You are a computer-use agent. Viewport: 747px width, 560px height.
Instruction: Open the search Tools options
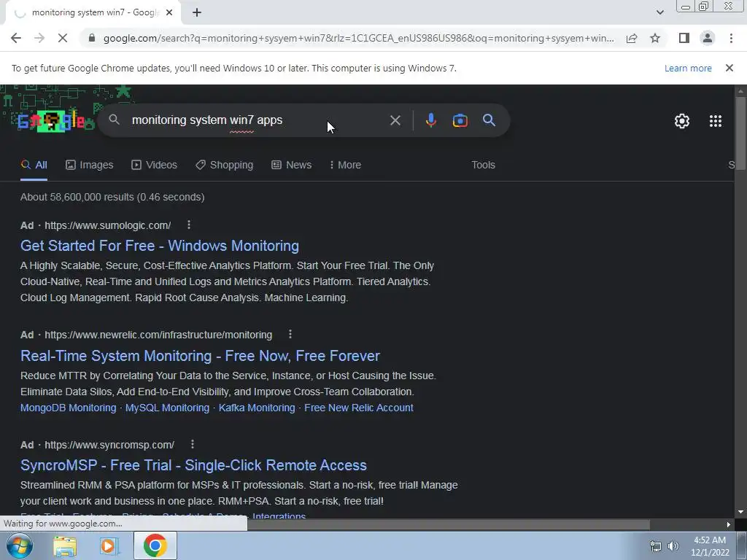tap(483, 165)
